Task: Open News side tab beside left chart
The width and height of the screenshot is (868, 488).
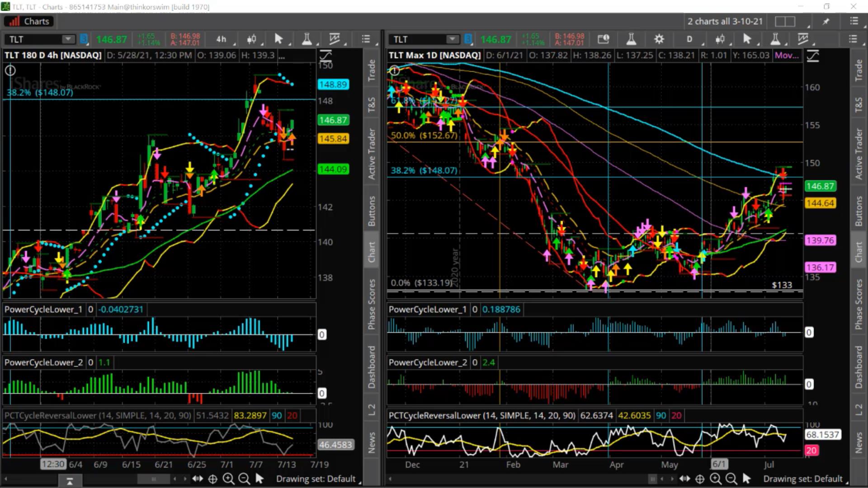Action: click(x=372, y=442)
